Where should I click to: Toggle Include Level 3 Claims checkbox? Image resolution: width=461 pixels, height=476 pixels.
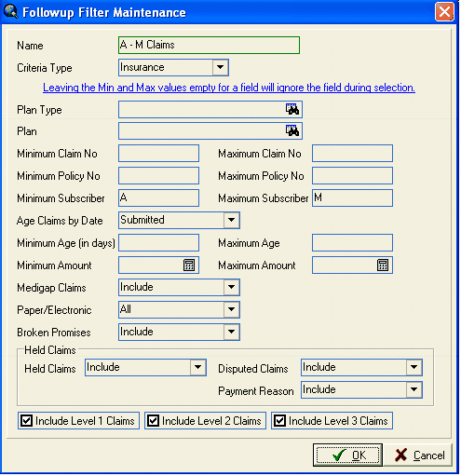point(279,421)
